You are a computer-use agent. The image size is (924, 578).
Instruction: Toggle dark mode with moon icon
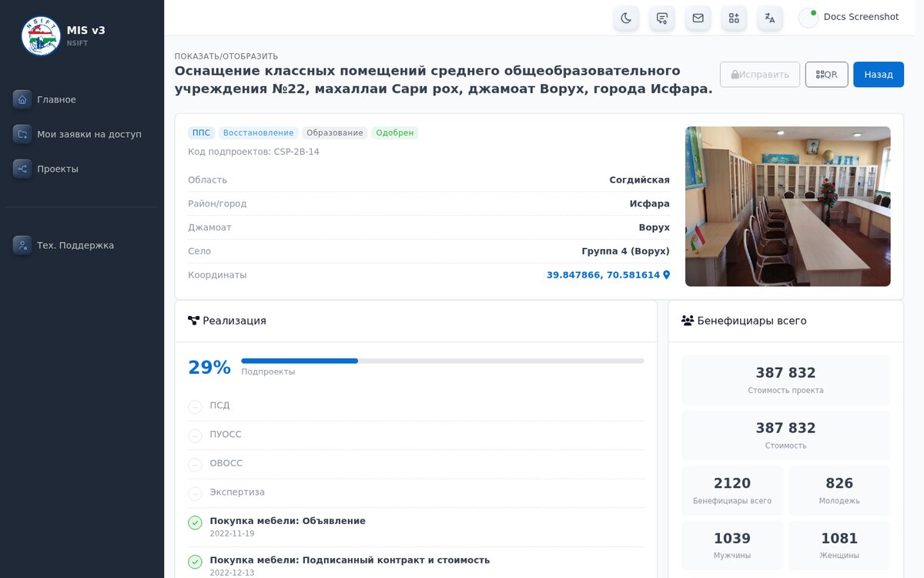tap(626, 18)
